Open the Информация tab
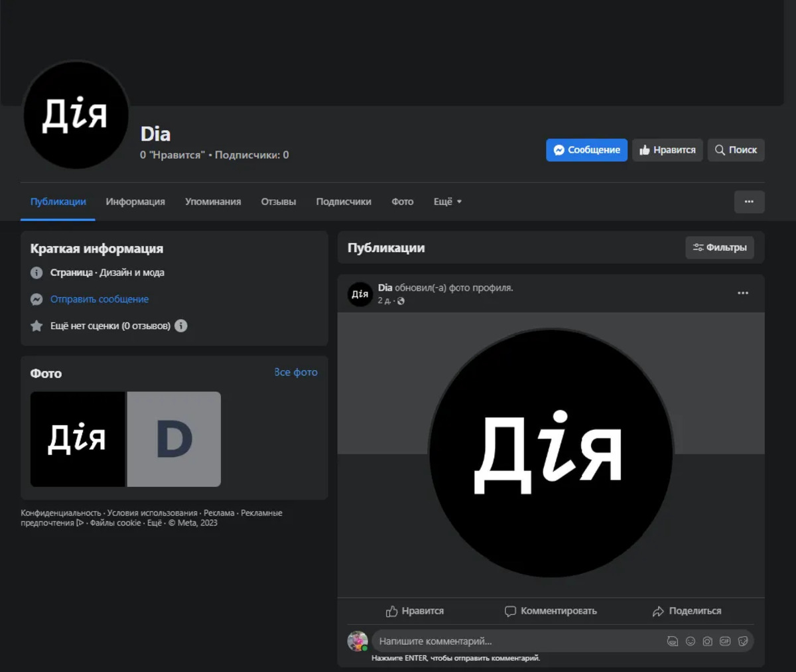Screen dimensions: 796x672 135,202
